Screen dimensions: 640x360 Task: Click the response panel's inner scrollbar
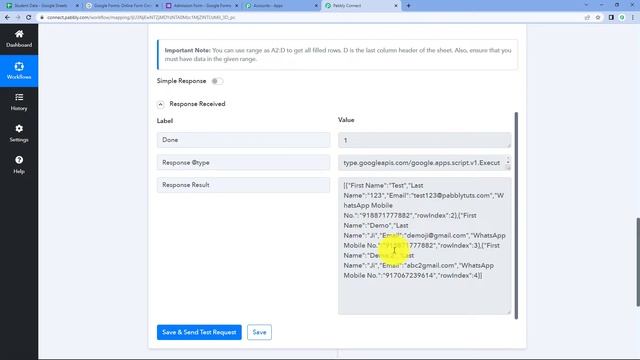516,216
